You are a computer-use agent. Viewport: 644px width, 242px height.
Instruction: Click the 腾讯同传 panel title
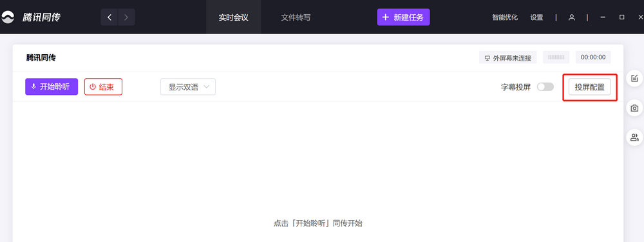41,57
